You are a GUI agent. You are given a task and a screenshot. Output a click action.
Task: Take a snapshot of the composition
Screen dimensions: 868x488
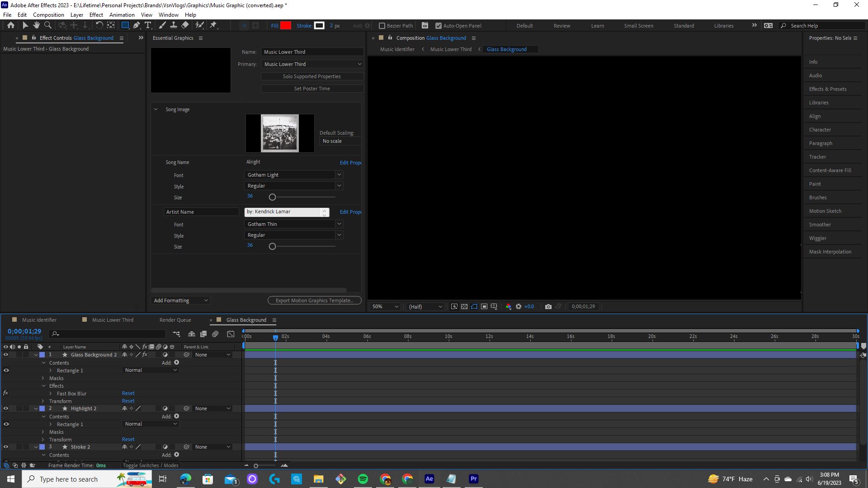[x=548, y=306]
